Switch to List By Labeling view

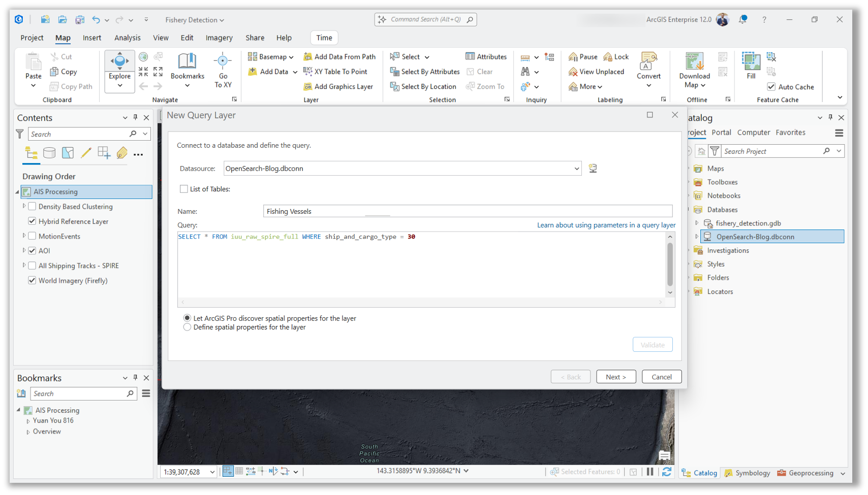click(122, 153)
